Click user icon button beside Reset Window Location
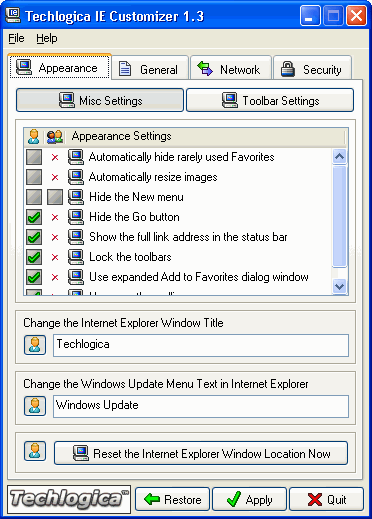This screenshot has width=372, height=519. (35, 451)
